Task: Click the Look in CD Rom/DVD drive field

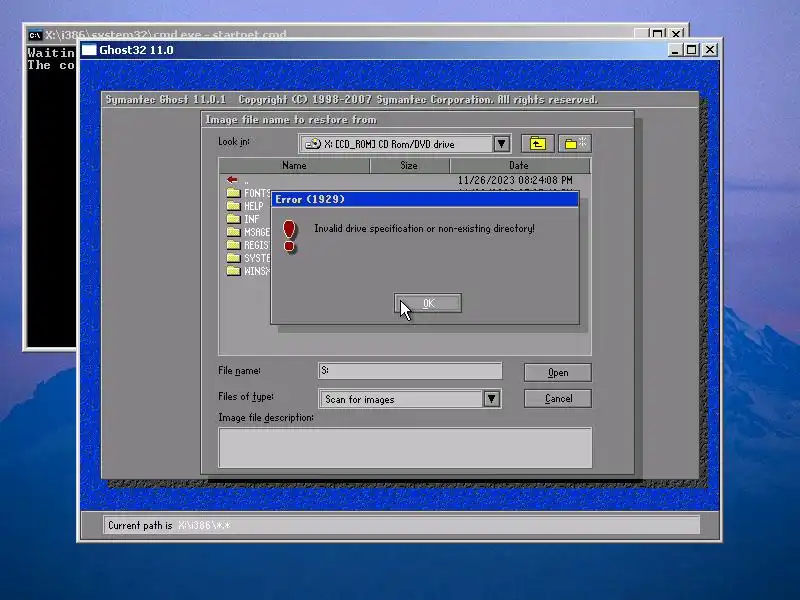Action: coord(405,144)
